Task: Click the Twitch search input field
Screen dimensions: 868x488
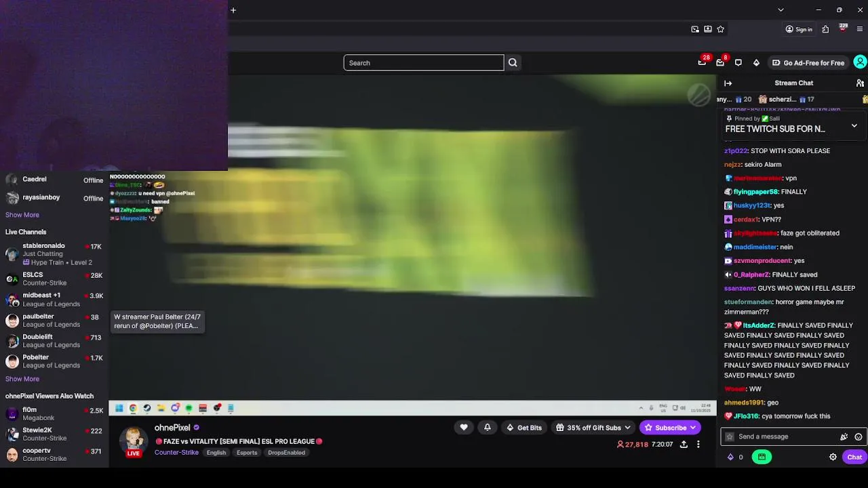Action: 424,62
